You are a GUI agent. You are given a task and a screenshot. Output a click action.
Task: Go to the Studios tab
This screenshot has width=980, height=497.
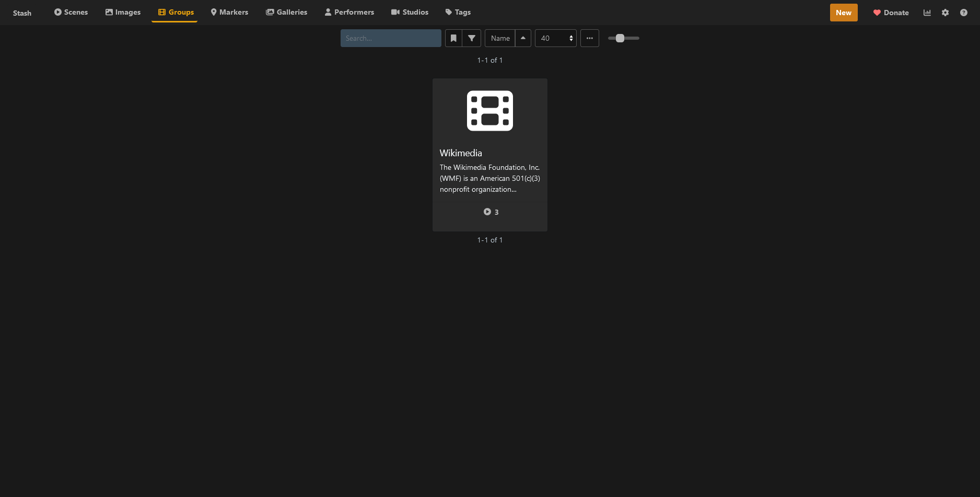[410, 12]
